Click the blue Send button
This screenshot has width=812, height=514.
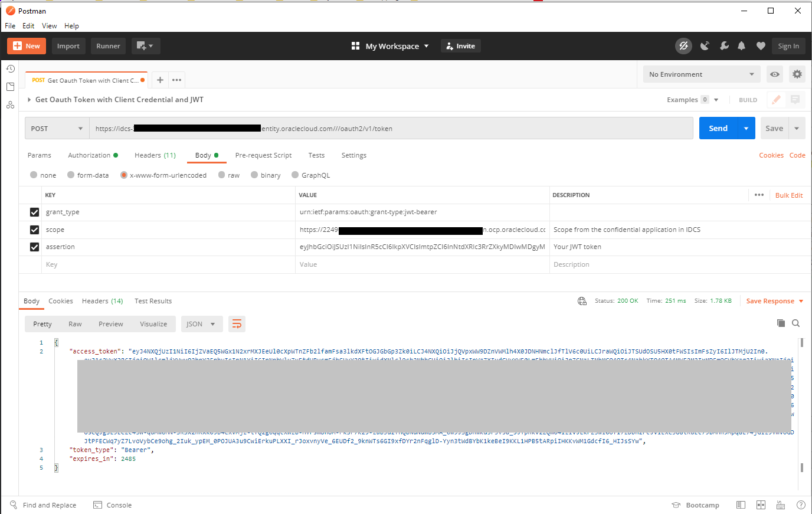pos(718,129)
